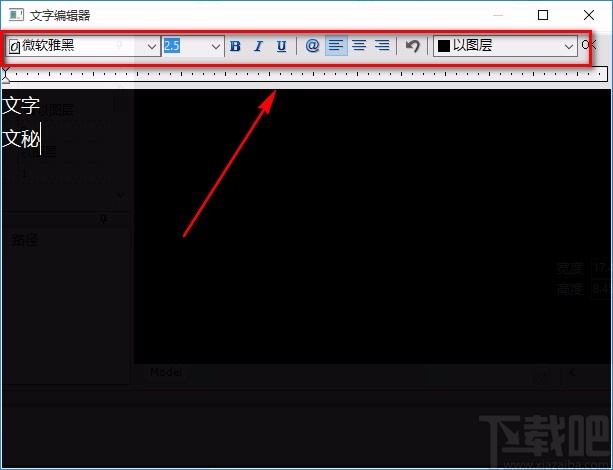Click the ruler indent marker triangle
The height and width of the screenshot is (470, 613).
[6, 78]
